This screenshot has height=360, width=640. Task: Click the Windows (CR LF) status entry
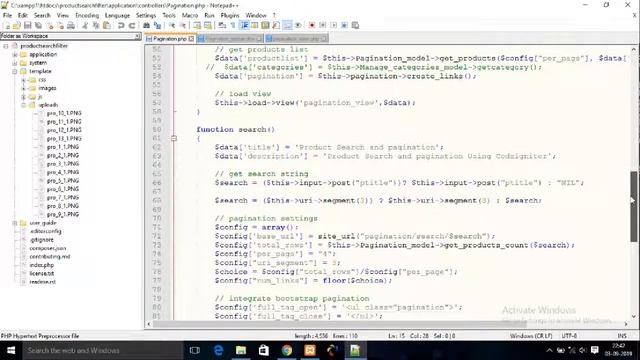click(x=531, y=336)
